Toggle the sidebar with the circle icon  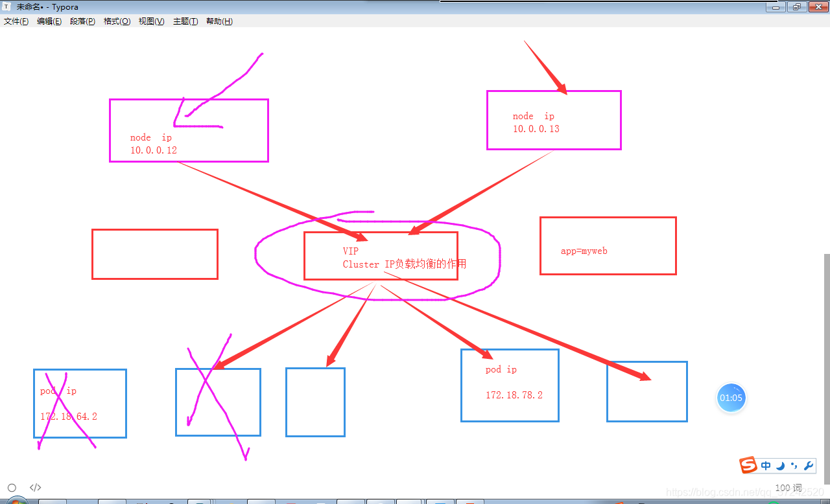point(12,488)
